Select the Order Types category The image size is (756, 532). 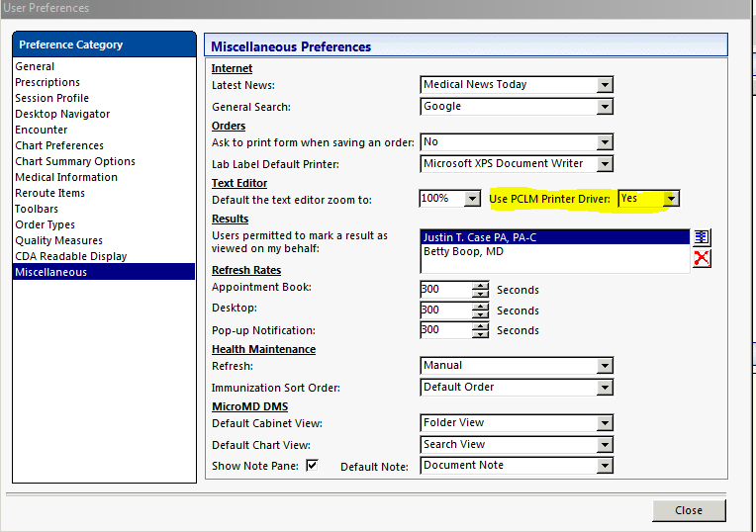(45, 225)
